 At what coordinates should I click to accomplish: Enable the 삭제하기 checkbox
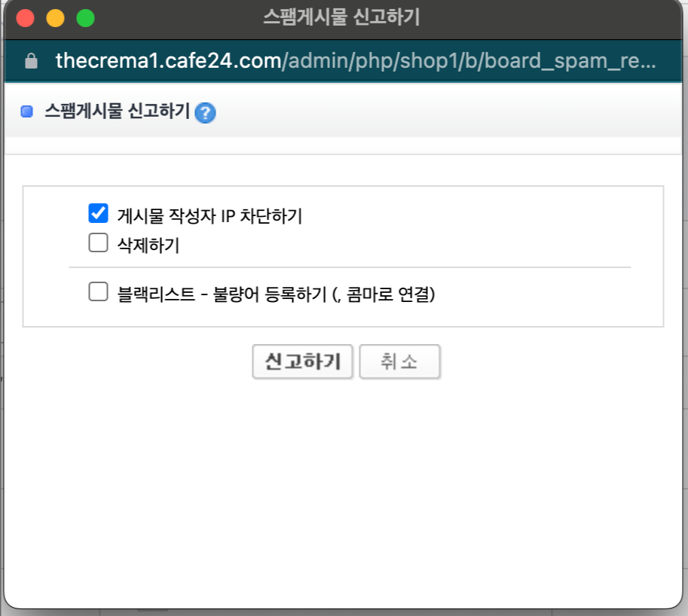click(x=99, y=243)
